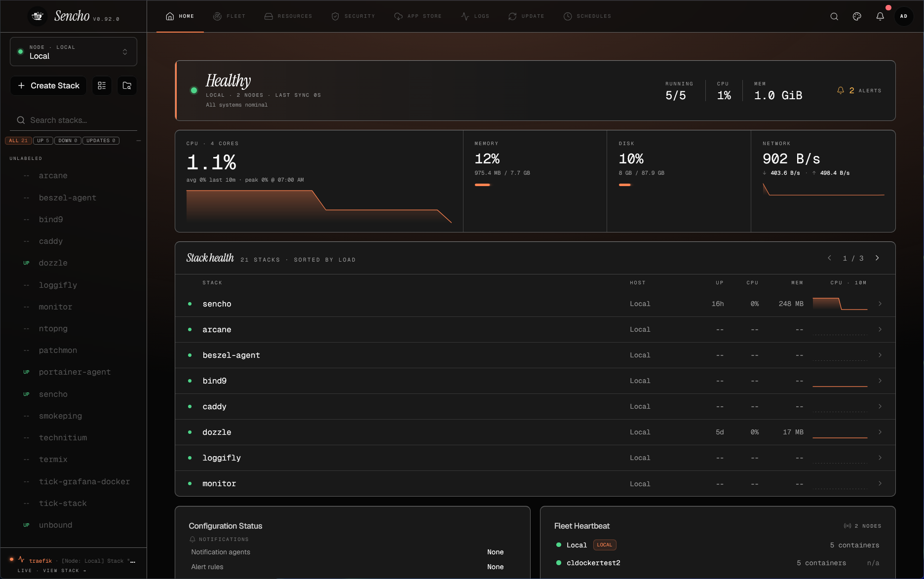Filter stacks by UPDATES 0
Viewport: 924px width, 579px height.
click(101, 141)
